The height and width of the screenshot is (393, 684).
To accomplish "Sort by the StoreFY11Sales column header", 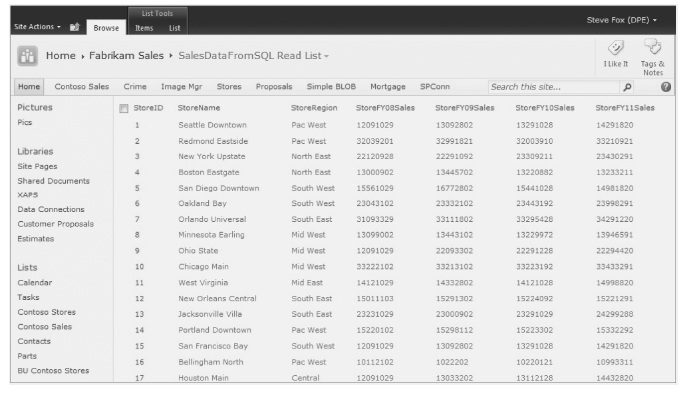I will tap(625, 108).
